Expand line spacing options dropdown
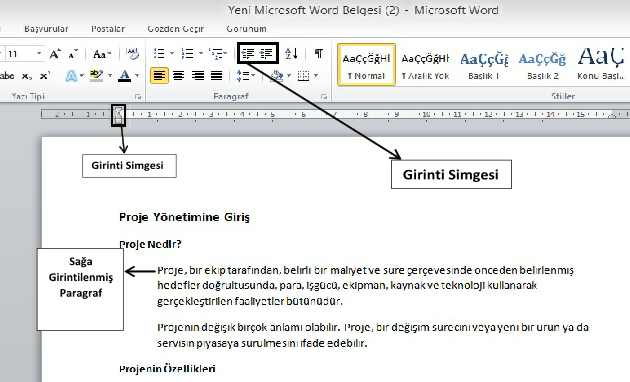The height and width of the screenshot is (382, 630). tap(253, 75)
